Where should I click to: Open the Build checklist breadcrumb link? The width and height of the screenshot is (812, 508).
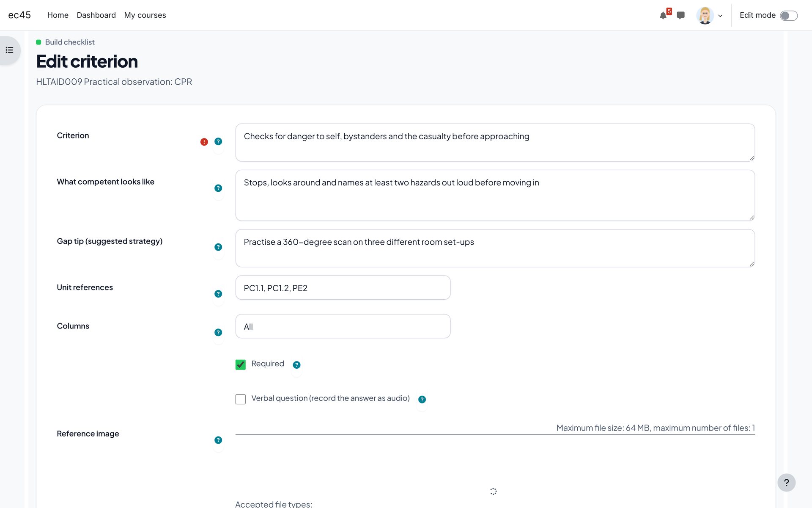(x=70, y=42)
